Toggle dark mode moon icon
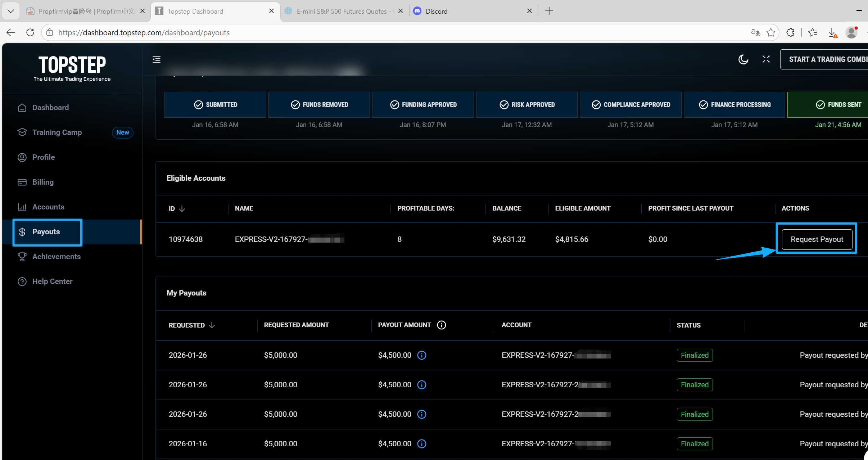The width and height of the screenshot is (868, 460). [743, 59]
